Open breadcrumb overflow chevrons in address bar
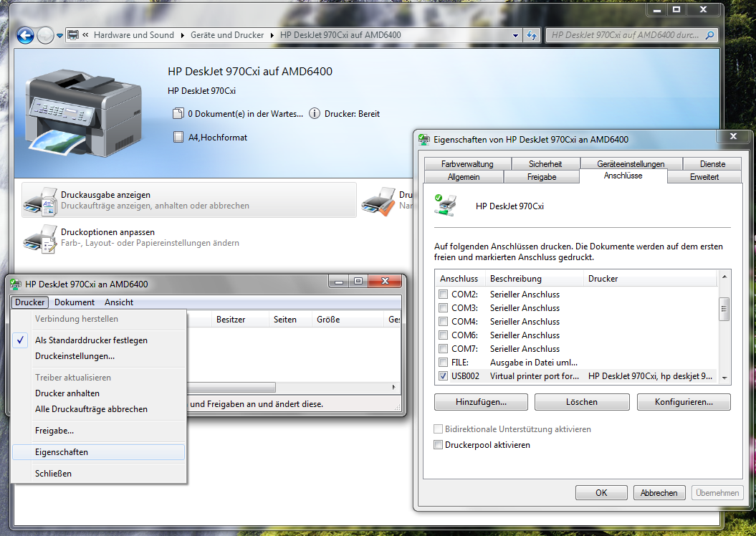Image resolution: width=756 pixels, height=536 pixels. click(85, 34)
